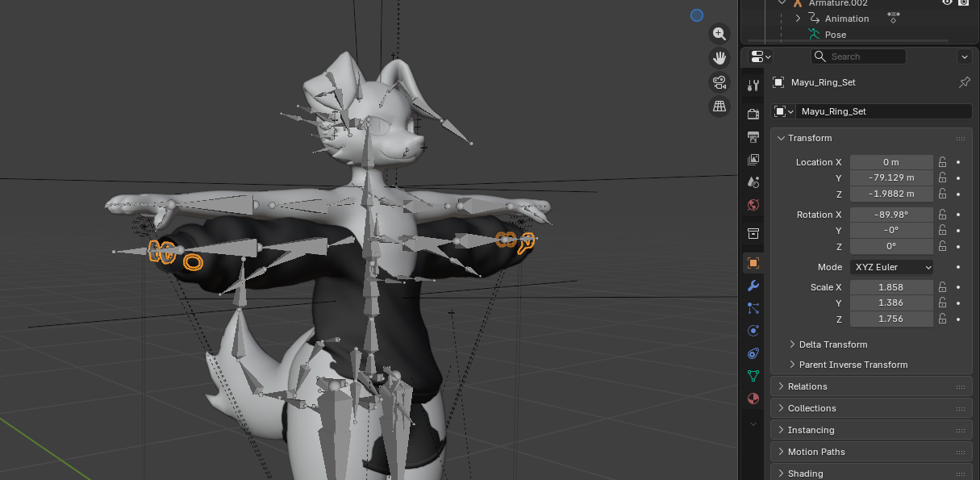Click animate dot beside rotation Mode
The image size is (980, 480).
point(958,267)
